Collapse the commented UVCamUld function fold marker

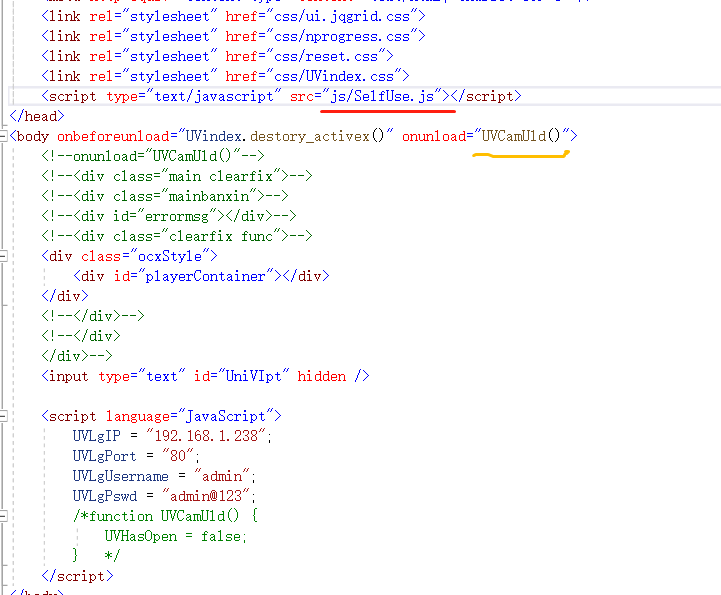point(3,516)
